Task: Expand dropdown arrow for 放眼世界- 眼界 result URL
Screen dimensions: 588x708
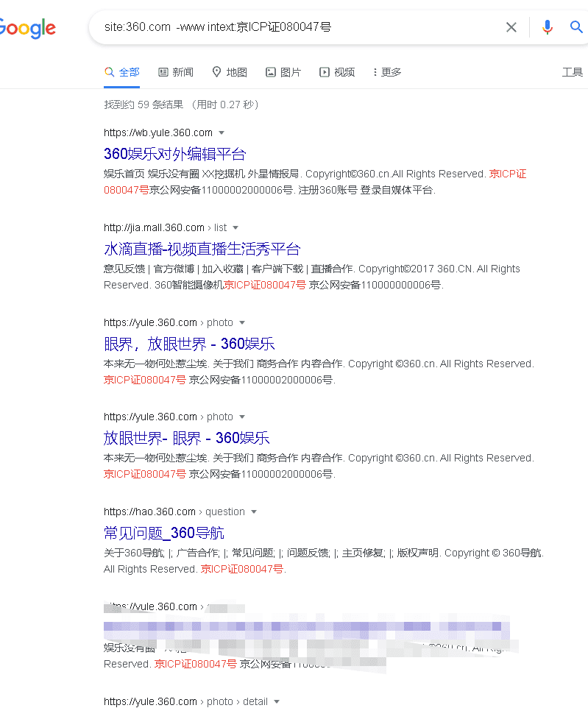Action: click(242, 417)
